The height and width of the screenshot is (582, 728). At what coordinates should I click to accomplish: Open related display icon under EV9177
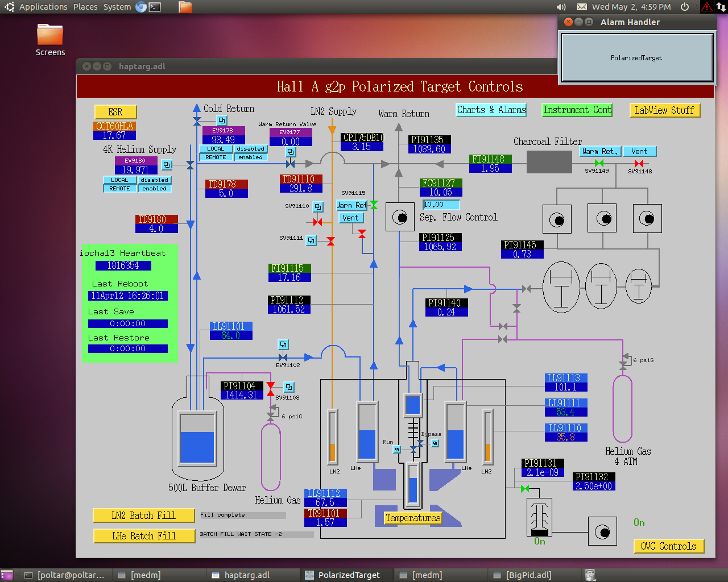click(291, 152)
